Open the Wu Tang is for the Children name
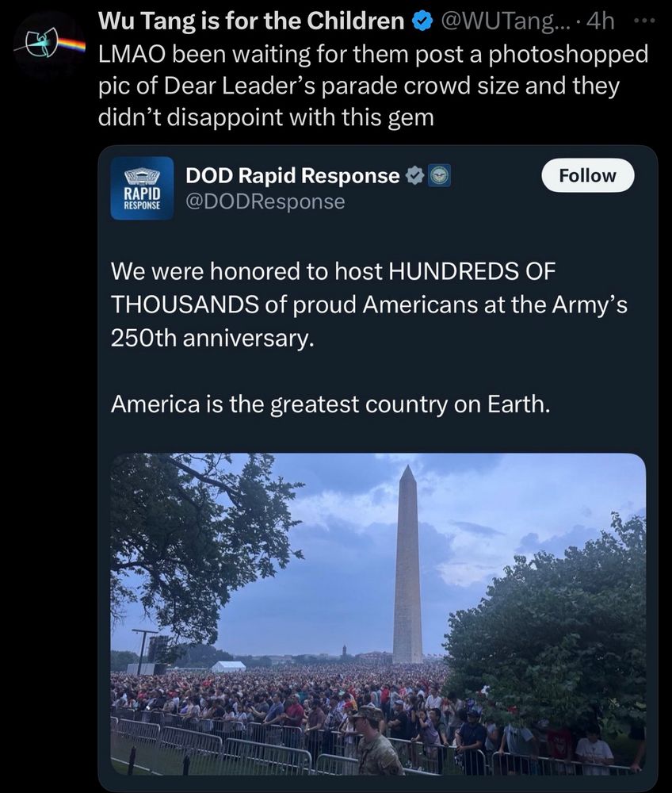Screen dimensions: 672x793 tap(251, 21)
